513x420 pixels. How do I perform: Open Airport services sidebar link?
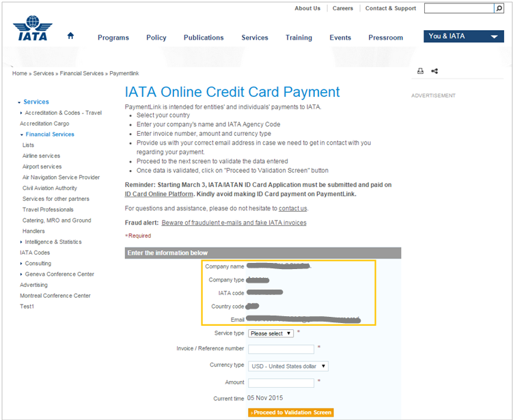click(x=42, y=167)
